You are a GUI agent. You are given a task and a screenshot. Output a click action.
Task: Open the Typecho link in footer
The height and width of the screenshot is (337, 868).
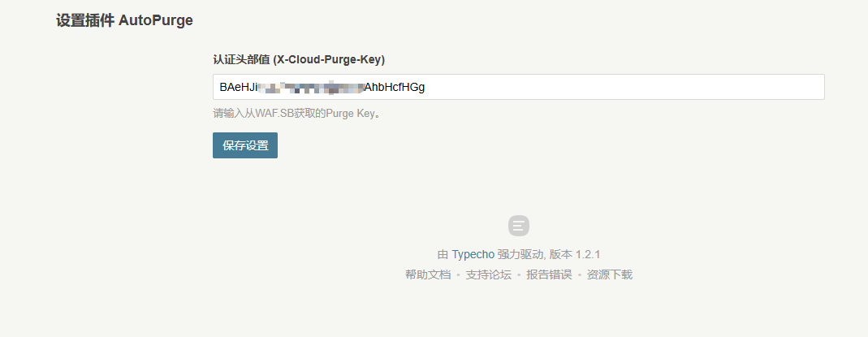pos(473,254)
